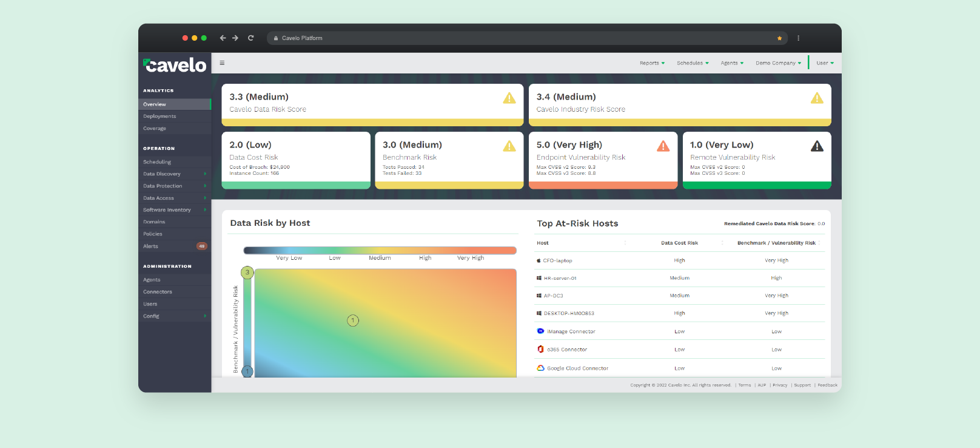Click the o365 Connector Office icon
Screen dimensions: 980x448
540,349
